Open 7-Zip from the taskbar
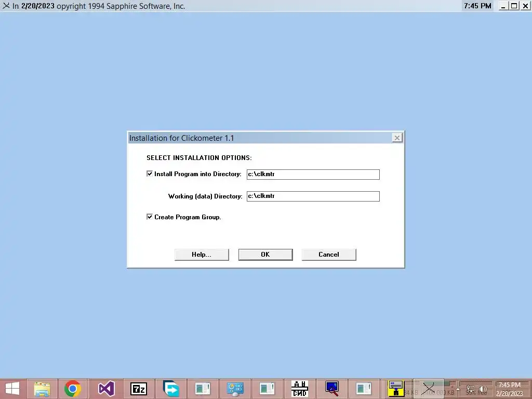Screen dimensions: 532x399 [x=139, y=389]
